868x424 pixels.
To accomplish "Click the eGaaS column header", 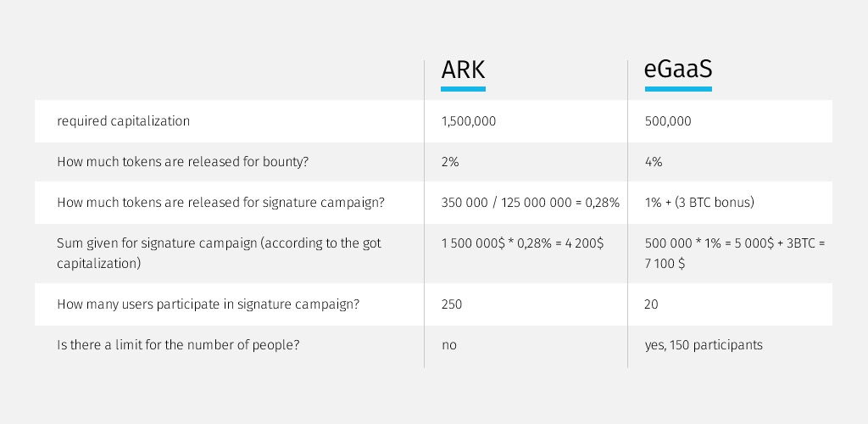I will 678,70.
